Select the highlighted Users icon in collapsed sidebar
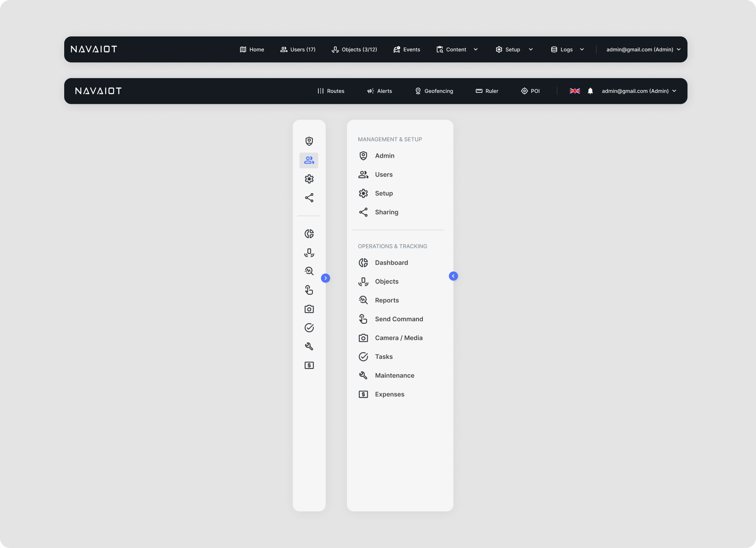Viewport: 756px width, 548px height. tap(309, 160)
